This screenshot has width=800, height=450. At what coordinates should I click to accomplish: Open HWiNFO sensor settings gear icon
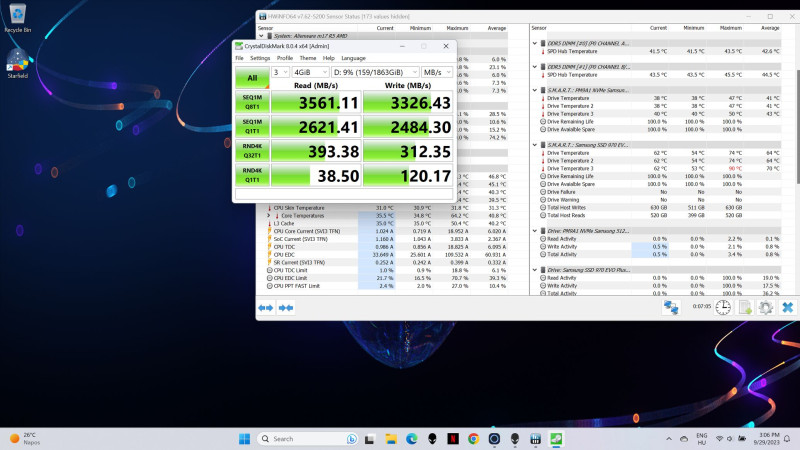[x=765, y=307]
